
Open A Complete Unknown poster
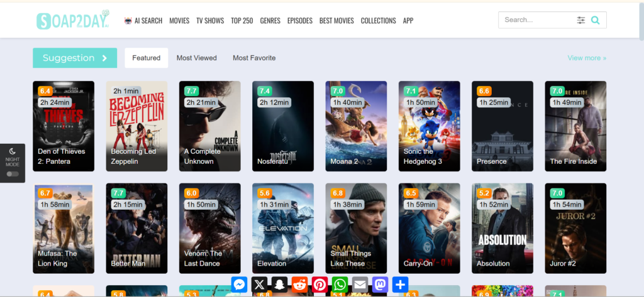(x=210, y=126)
